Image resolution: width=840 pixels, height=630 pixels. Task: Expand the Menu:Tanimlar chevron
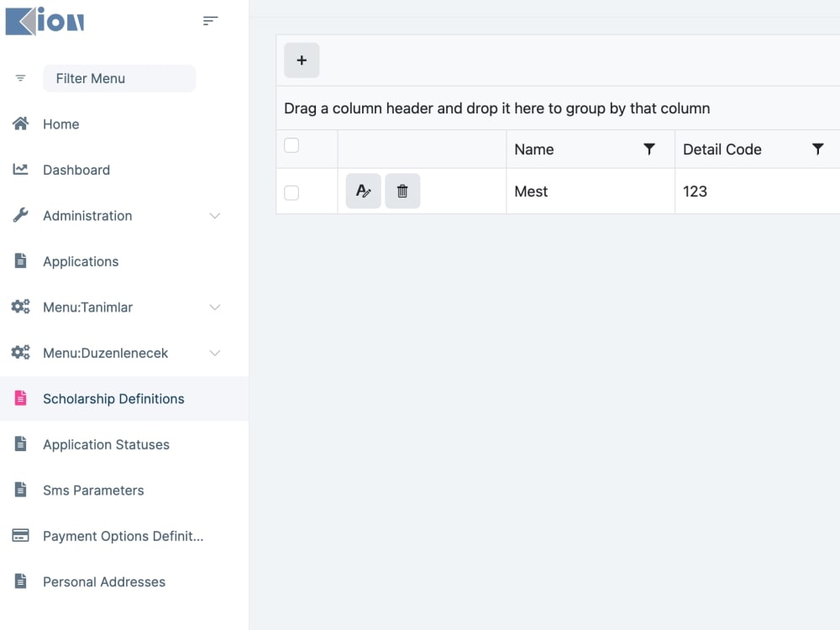pos(215,307)
